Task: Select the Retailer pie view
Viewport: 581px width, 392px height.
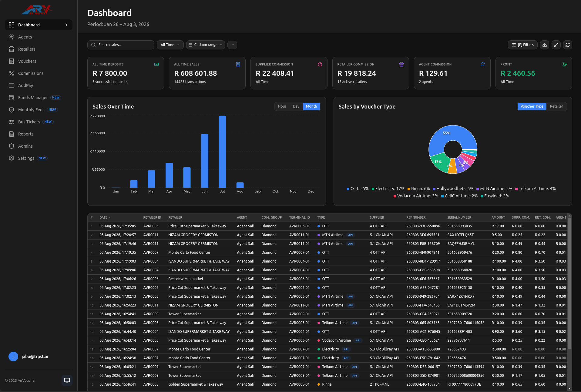Action: coord(556,106)
